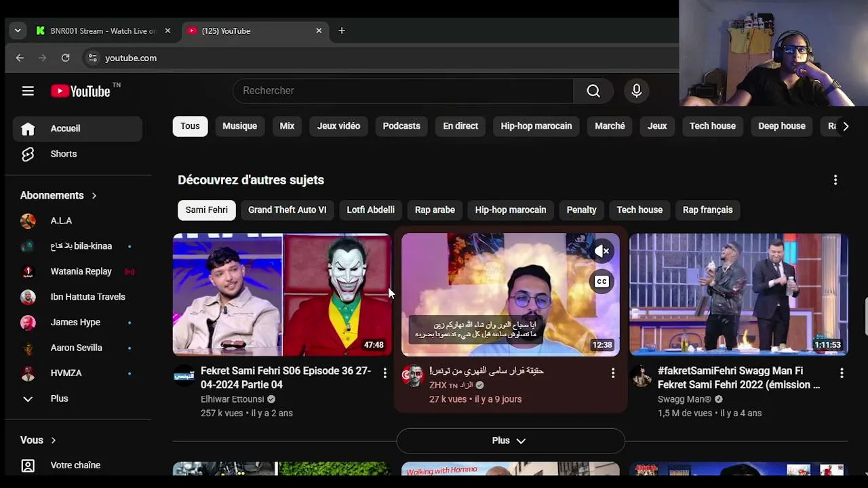Screen dimensions: 868x488
Task: Select the Accueil sidebar item
Action: [x=77, y=129]
